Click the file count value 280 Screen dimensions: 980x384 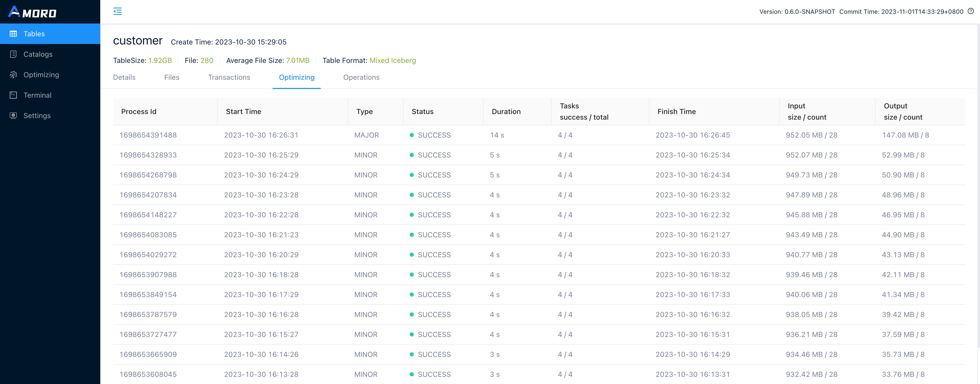click(207, 60)
